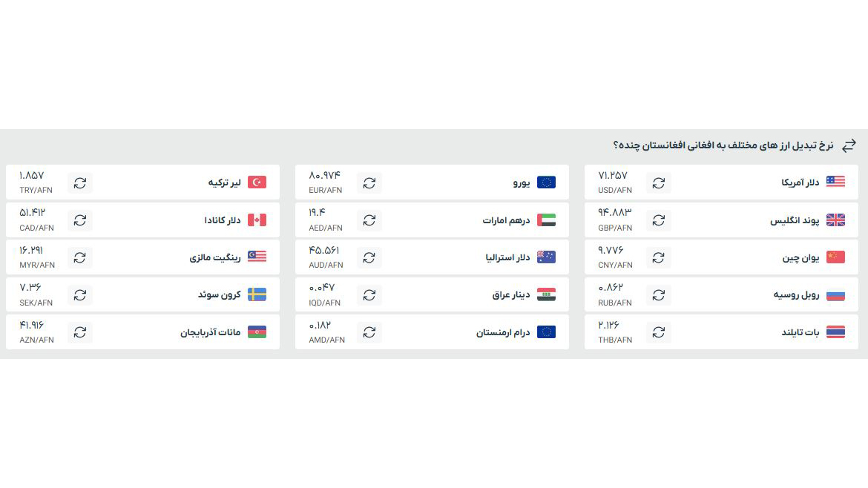Click the IQD/AFN swap icon
The width and height of the screenshot is (868, 488).
tap(369, 295)
